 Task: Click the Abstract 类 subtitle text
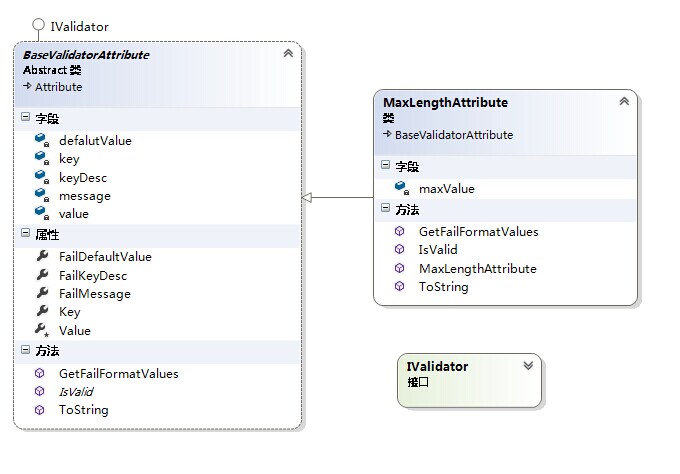click(52, 70)
